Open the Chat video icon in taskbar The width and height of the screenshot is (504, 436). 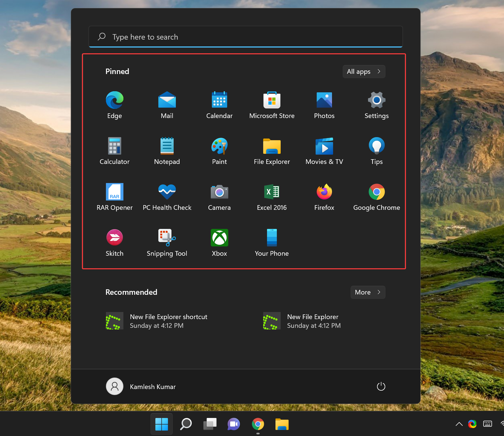[234, 424]
